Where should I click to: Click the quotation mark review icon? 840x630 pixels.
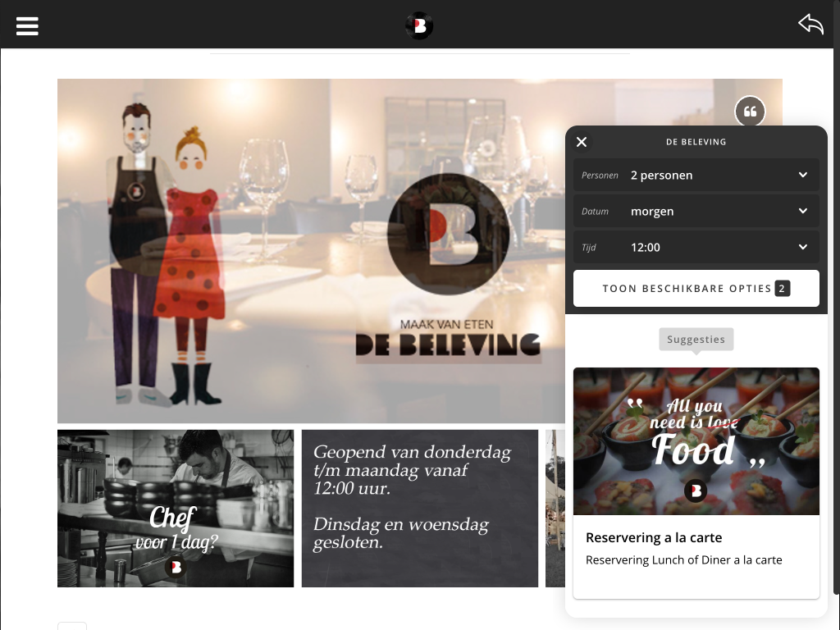[750, 112]
